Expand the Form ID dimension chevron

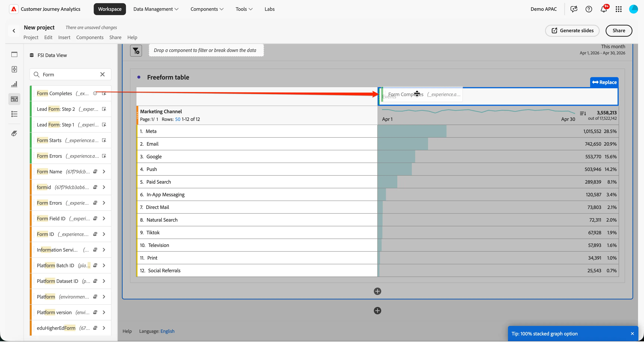pos(104,234)
